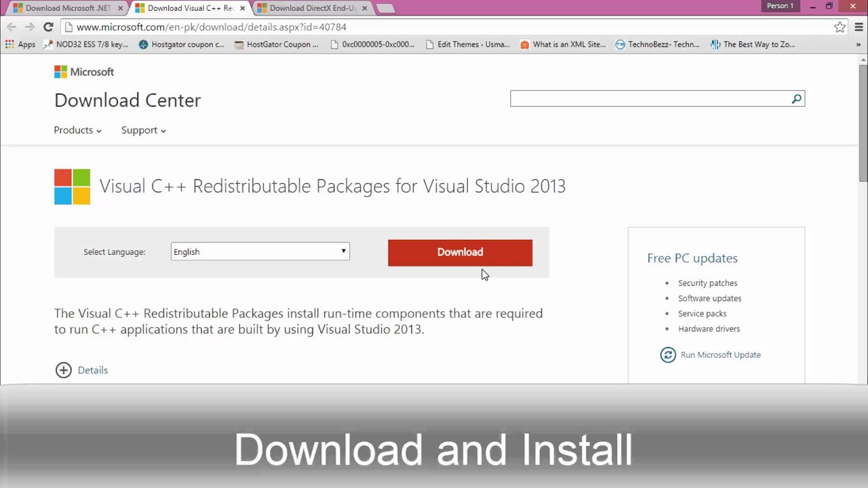This screenshot has height=488, width=868.
Task: Open the NOD32 ESS 7/8 key bookmark
Action: (x=85, y=45)
